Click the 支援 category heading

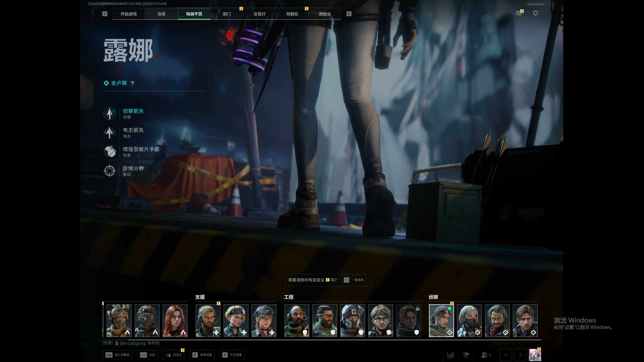[x=200, y=297]
